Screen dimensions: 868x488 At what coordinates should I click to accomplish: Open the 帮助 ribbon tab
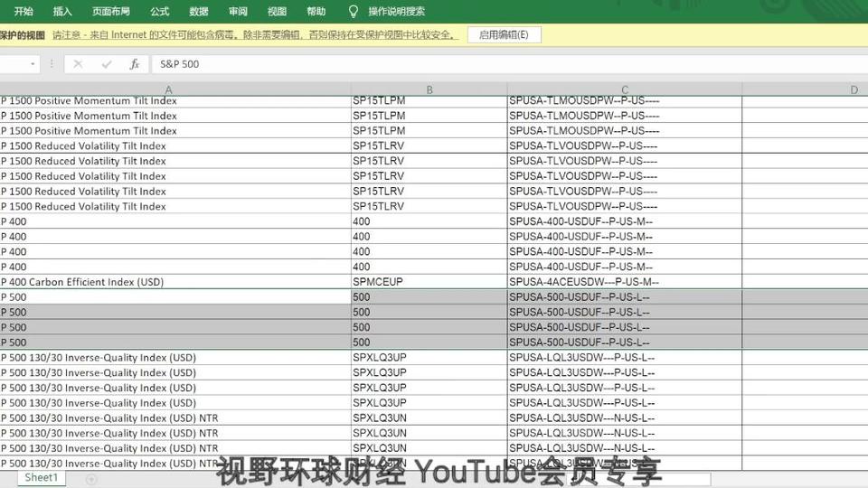316,11
